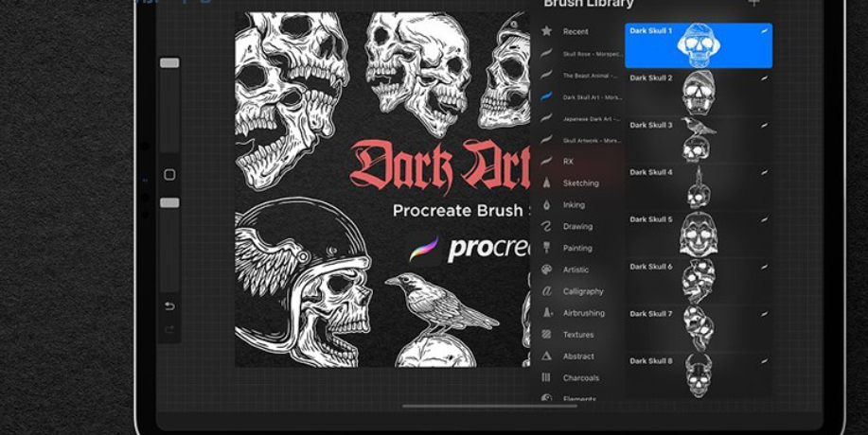Redo with the dimmed sidebar arrow

(170, 329)
